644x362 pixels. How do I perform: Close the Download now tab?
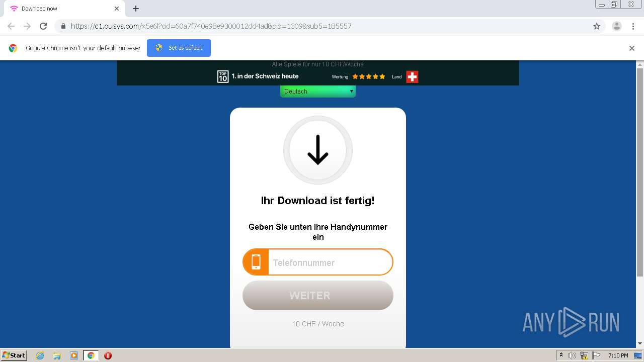pyautogui.click(x=117, y=9)
